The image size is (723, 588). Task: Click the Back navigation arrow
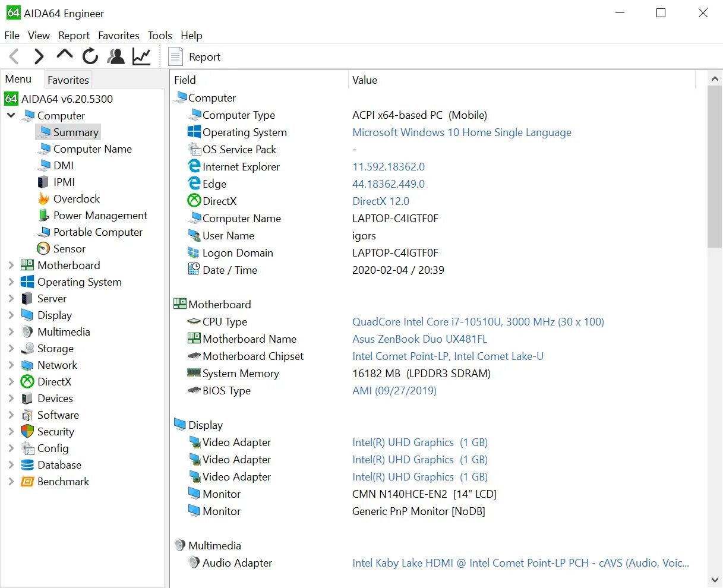[15, 56]
